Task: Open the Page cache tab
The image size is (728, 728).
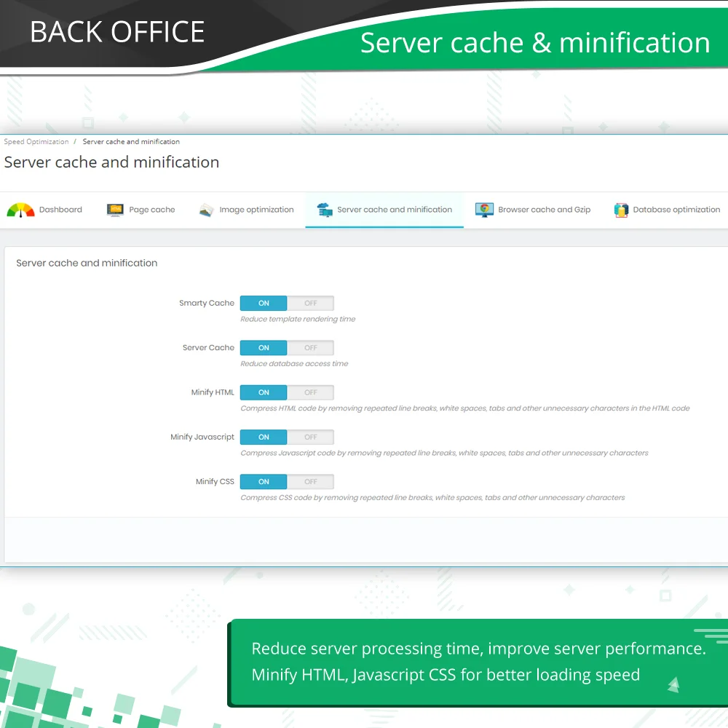Action: pos(151,210)
